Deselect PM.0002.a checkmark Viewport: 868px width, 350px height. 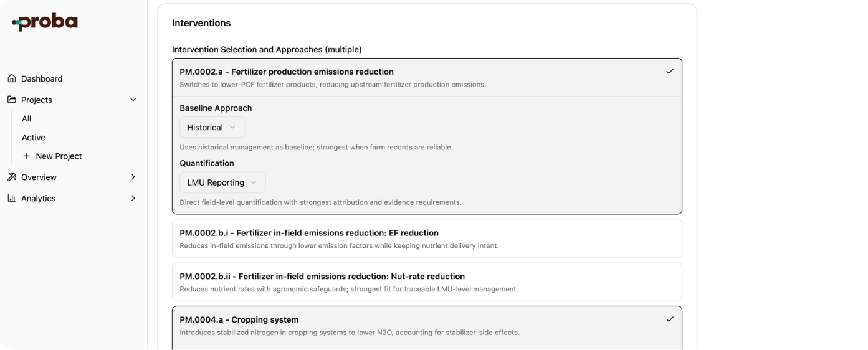[670, 72]
